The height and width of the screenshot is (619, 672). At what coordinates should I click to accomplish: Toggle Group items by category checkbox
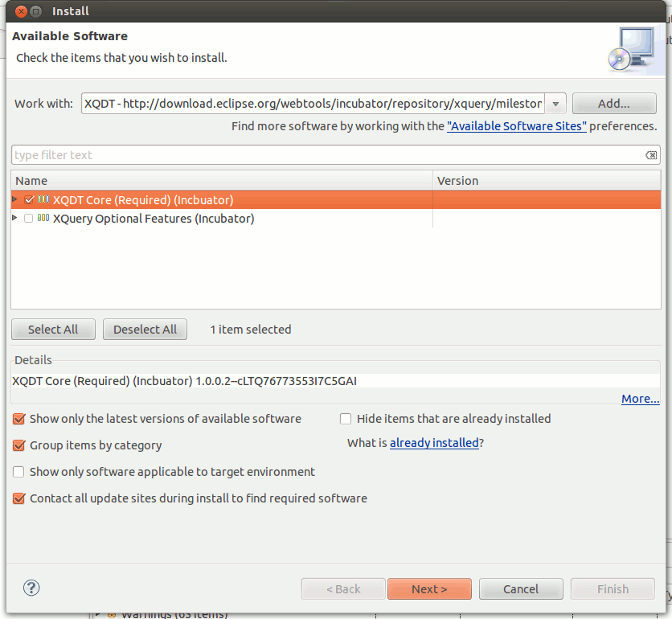[x=18, y=445]
